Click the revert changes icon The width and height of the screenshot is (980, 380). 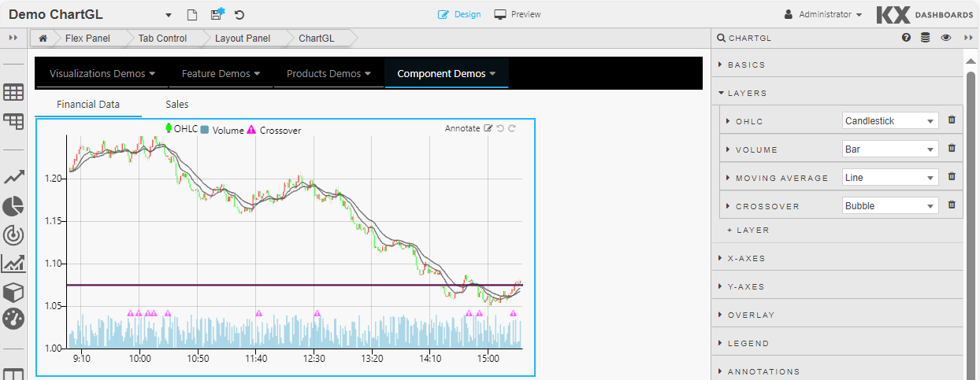[x=239, y=15]
